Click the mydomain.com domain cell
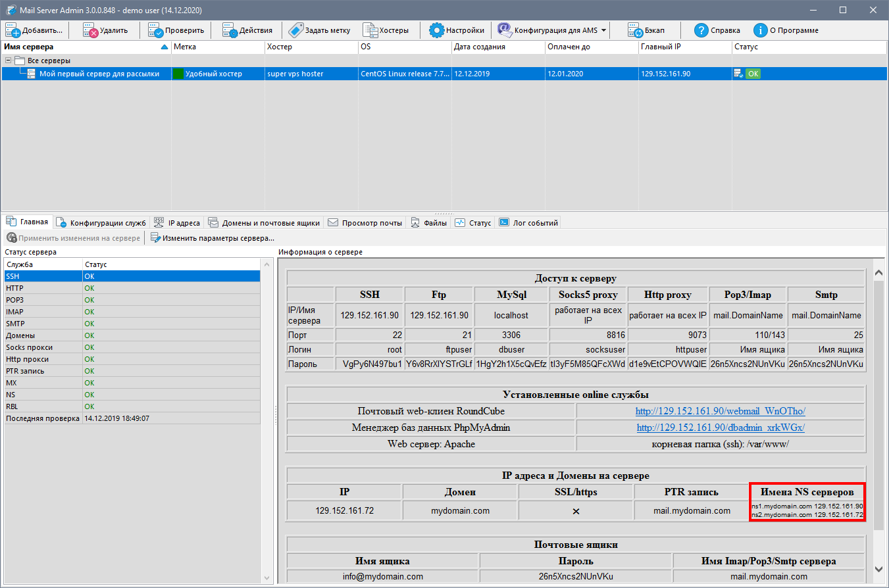889x588 pixels. pyautogui.click(x=460, y=510)
